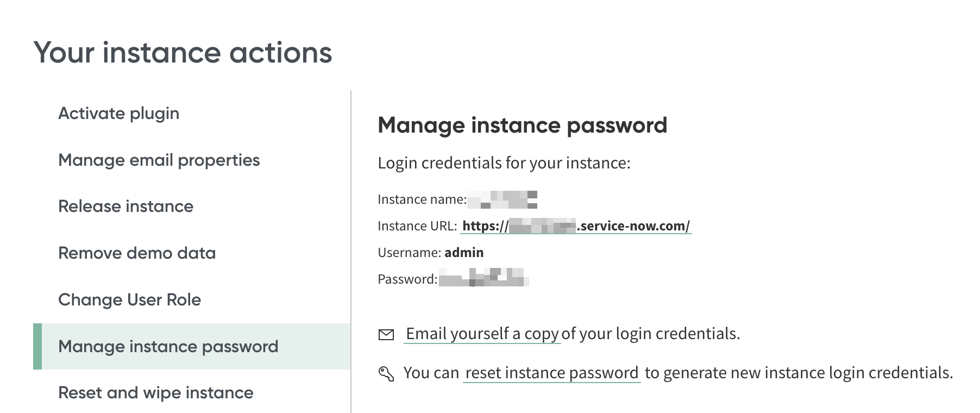Open the Activate plugin menu item

[118, 114]
